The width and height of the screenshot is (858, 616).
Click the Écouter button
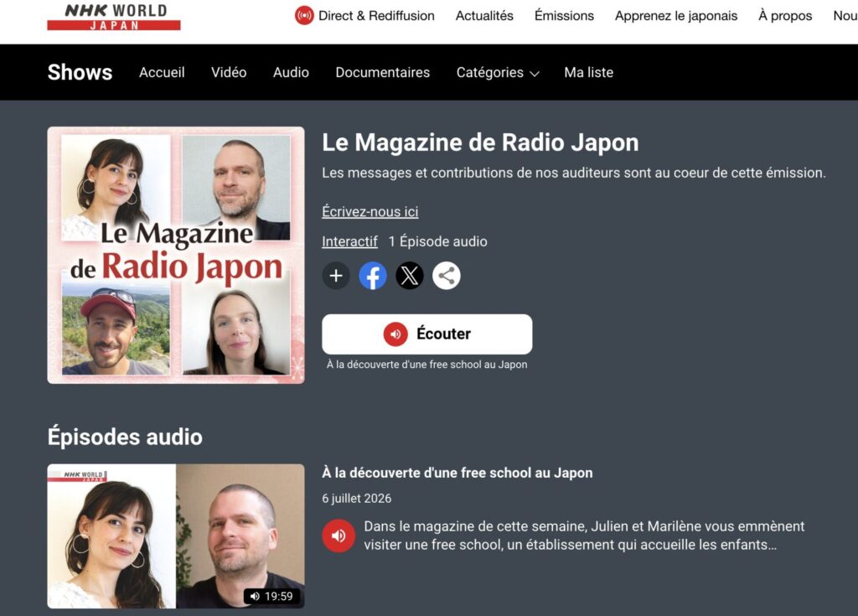[426, 334]
